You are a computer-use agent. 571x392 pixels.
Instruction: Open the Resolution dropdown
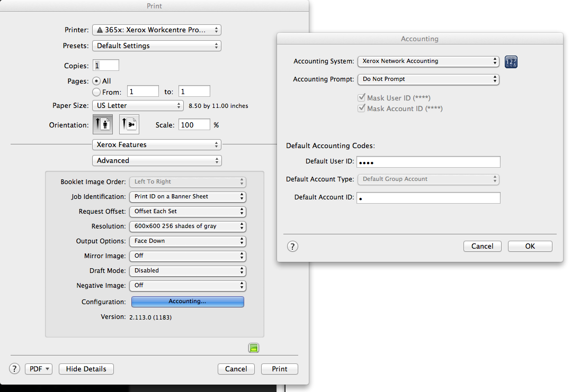tap(188, 226)
